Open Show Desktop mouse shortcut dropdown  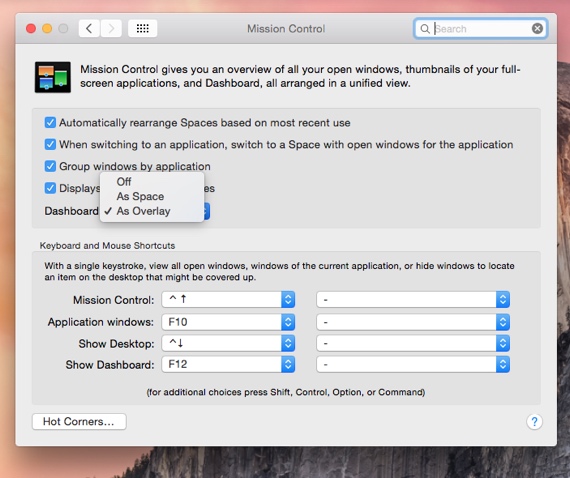[413, 343]
